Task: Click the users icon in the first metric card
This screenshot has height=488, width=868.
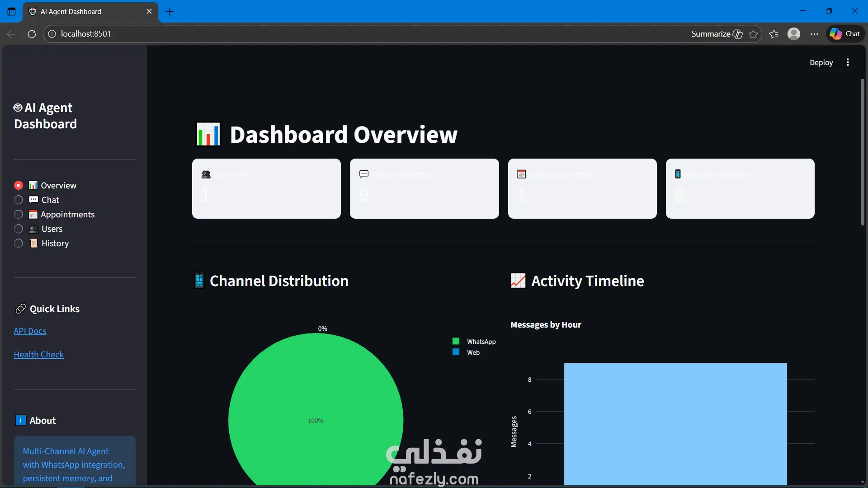Action: point(206,174)
